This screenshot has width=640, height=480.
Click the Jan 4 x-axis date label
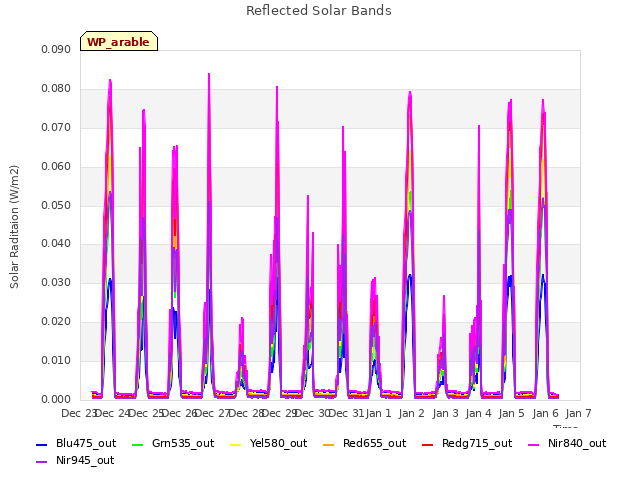478,413
